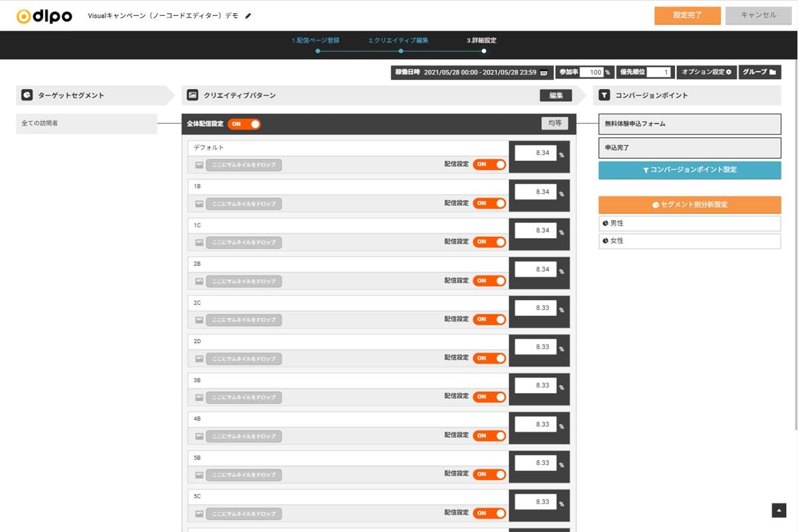Image resolution: width=798 pixels, height=532 pixels.
Task: Click the 3.詳細設定 progress step marker
Action: click(x=483, y=51)
